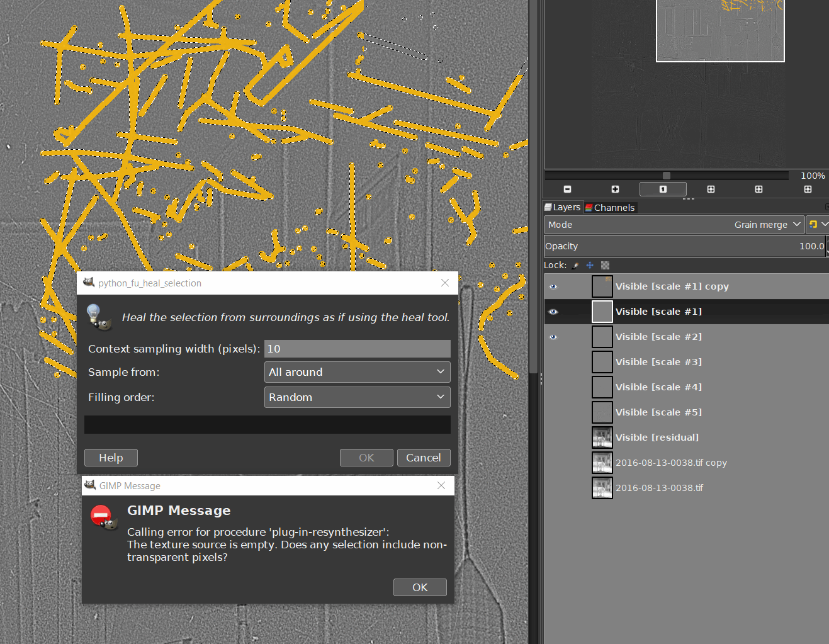Viewport: 829px width, 644px height.
Task: Click OK in the GIMP Message dialog
Action: (x=420, y=587)
